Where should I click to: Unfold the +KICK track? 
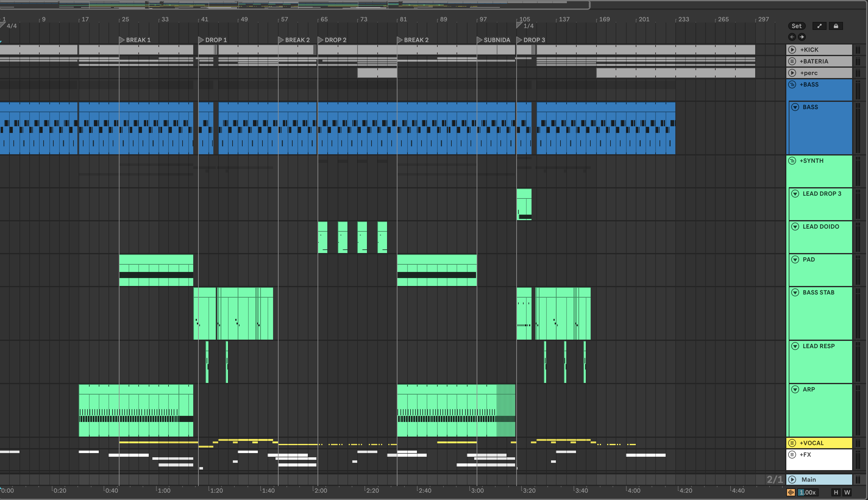coord(792,50)
